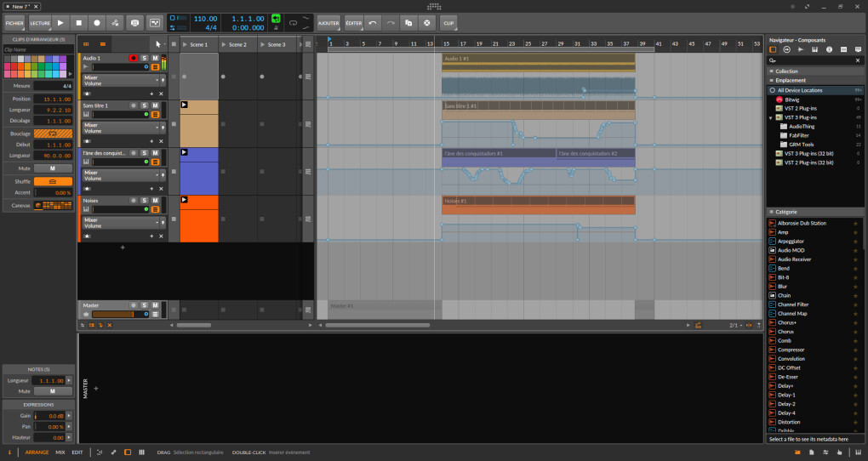Mute the Master track
The height and width of the screenshot is (461, 868).
(x=155, y=305)
